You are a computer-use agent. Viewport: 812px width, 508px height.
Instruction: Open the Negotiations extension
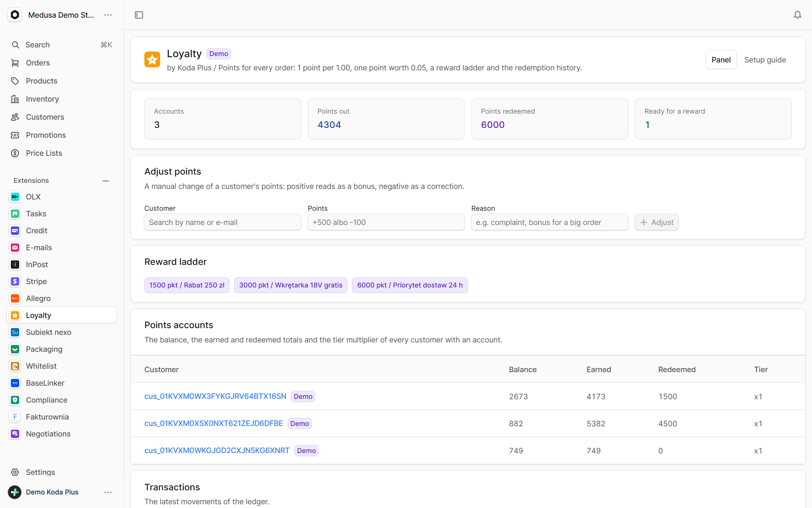tap(62, 434)
